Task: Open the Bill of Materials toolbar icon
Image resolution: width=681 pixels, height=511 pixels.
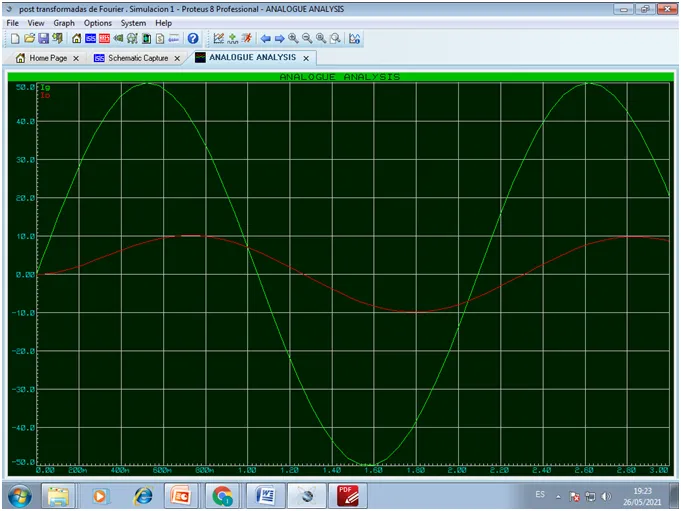Action: (x=160, y=39)
